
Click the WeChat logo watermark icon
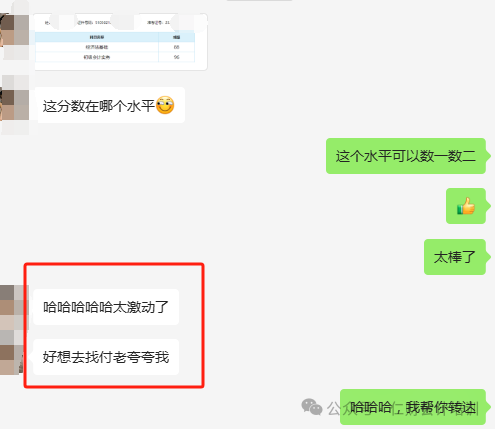tap(312, 407)
